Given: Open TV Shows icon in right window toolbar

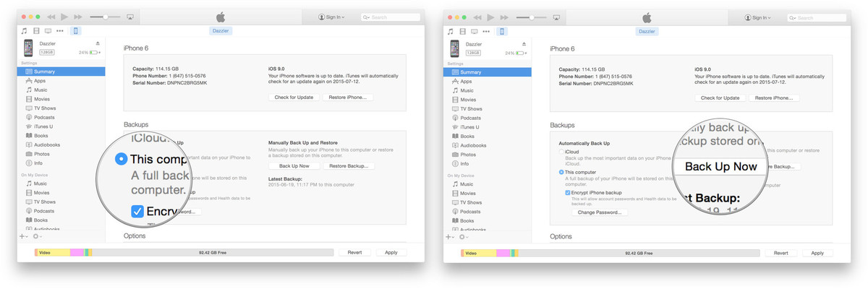Looking at the screenshot, I should click(474, 31).
